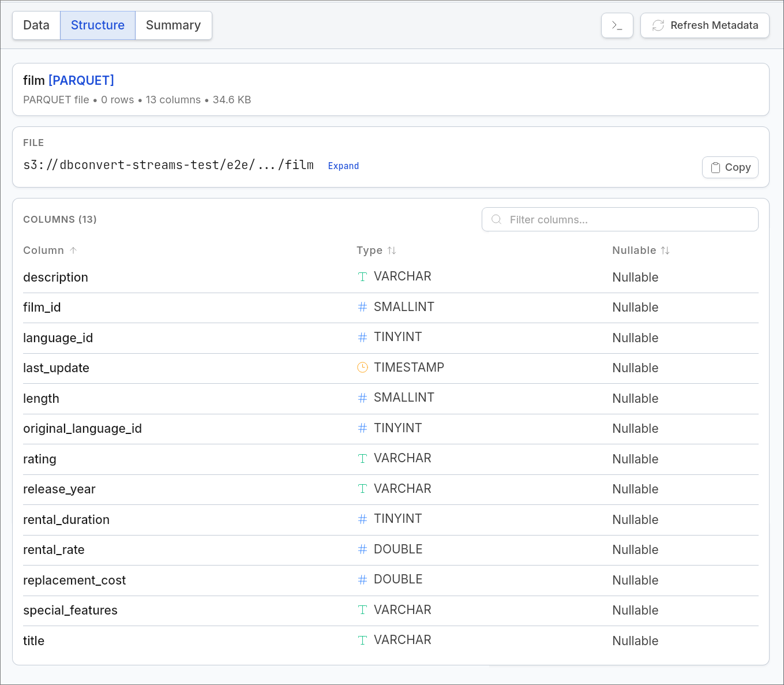Select the special_features column name
Screen dimensions: 784x685
(70, 611)
